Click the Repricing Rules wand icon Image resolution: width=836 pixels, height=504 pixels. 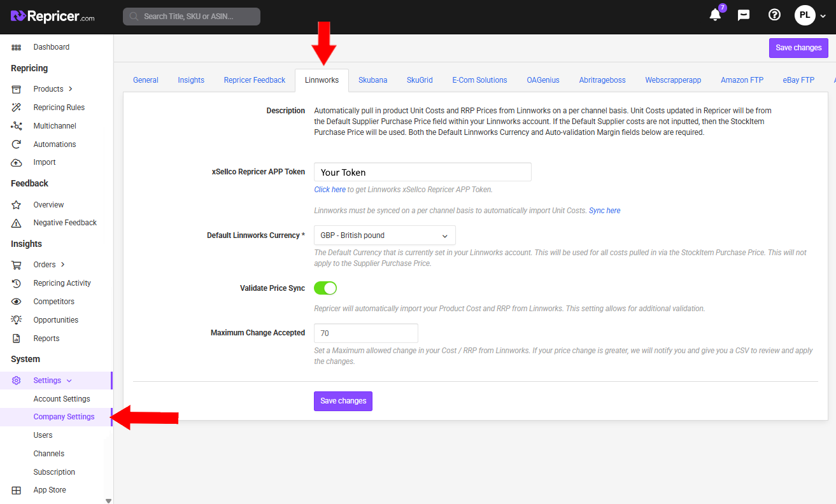coord(17,108)
